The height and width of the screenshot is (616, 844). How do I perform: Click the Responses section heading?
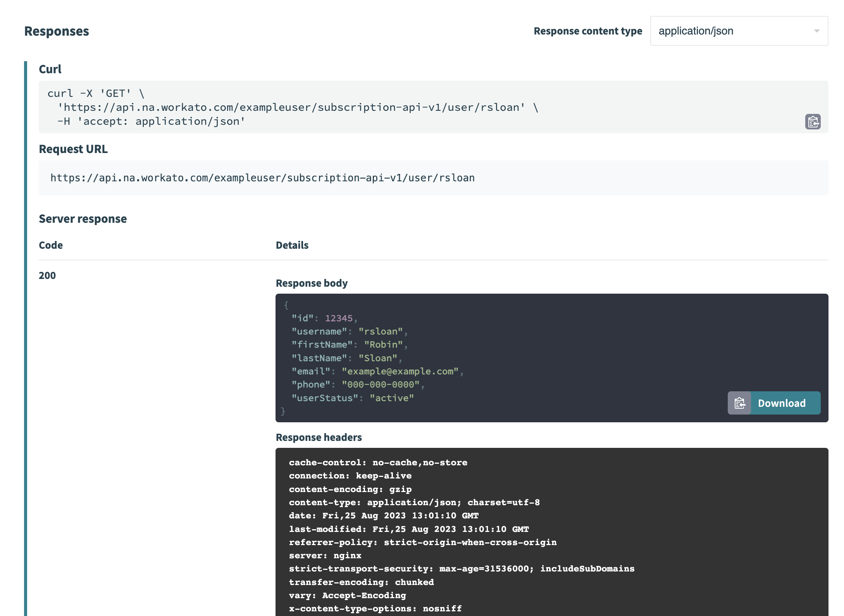click(x=57, y=31)
